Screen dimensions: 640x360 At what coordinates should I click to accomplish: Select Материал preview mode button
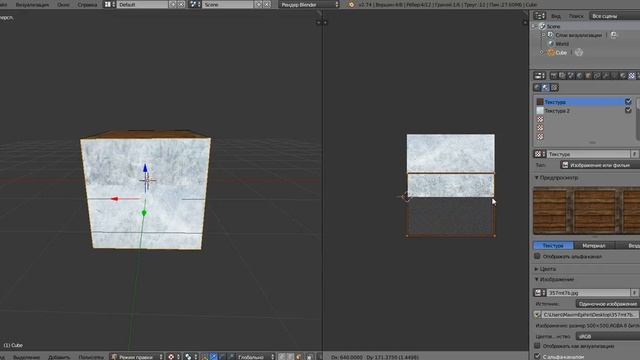click(593, 245)
